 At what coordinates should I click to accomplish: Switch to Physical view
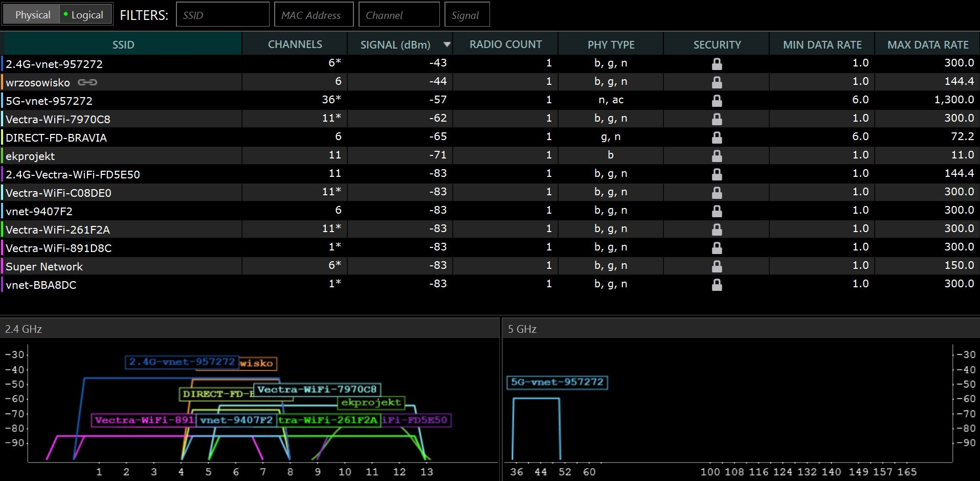tap(32, 15)
